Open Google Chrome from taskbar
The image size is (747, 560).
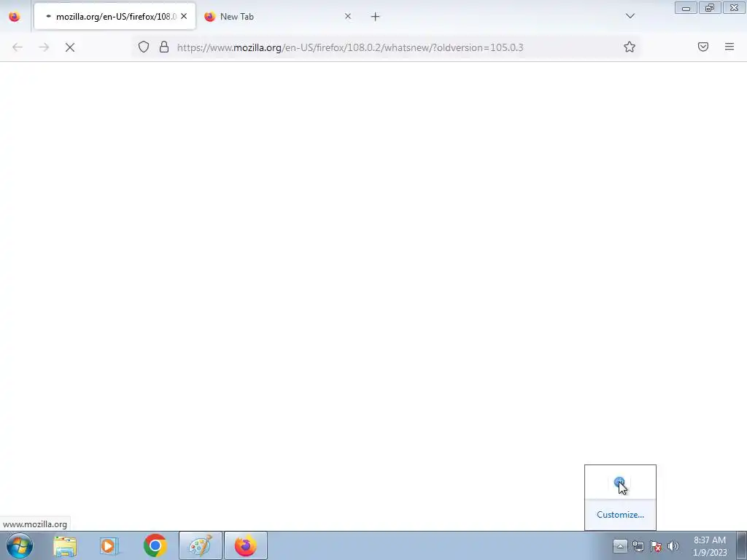click(155, 545)
